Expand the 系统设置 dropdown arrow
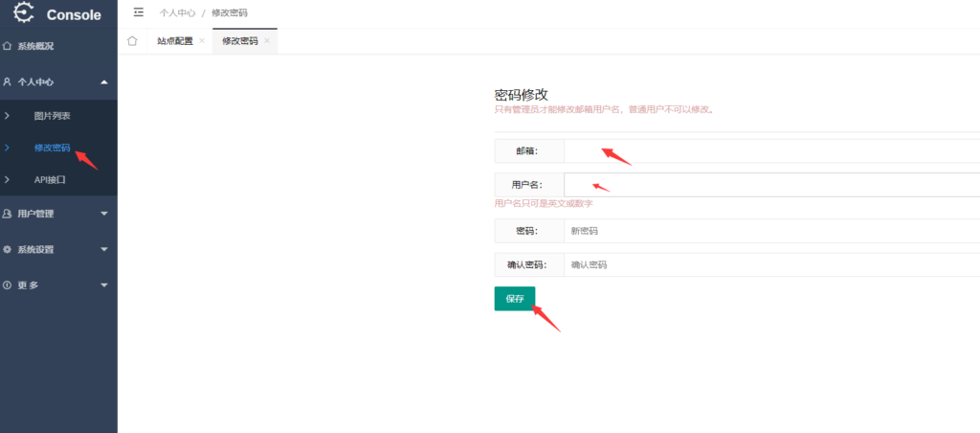The image size is (980, 433). pos(103,249)
